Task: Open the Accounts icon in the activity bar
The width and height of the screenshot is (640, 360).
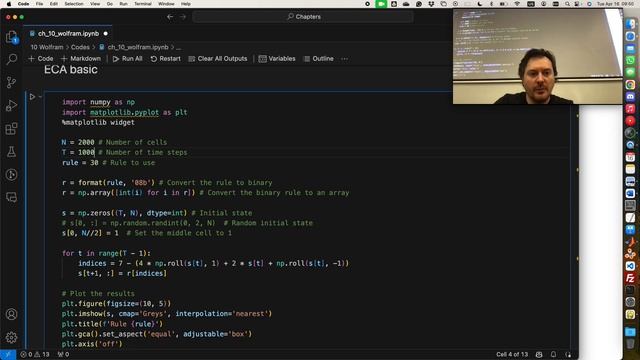Action: pos(11,314)
